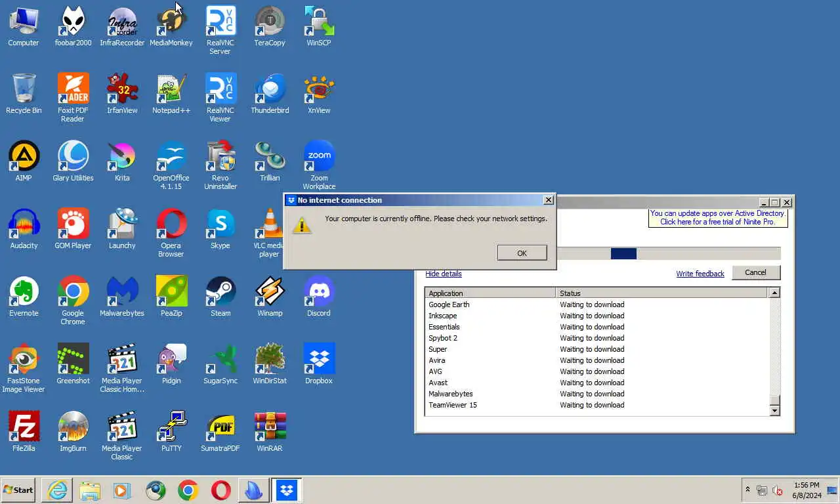Select the Glary Utilities shortcut

coord(73,161)
